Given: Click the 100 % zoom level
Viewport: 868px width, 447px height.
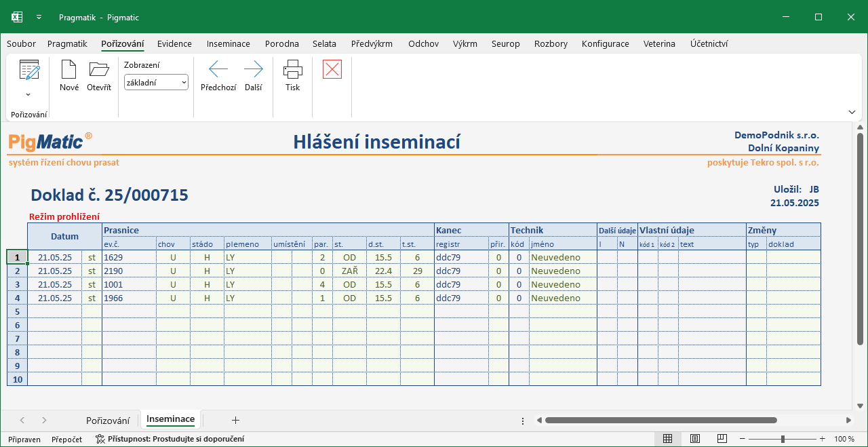Looking at the screenshot, I should pos(844,439).
